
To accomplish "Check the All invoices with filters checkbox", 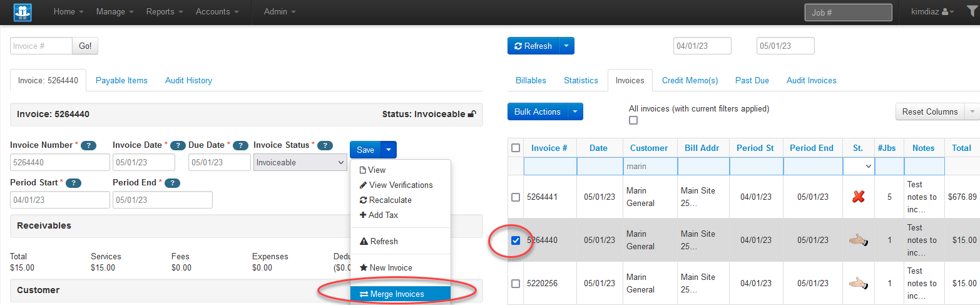I will tap(633, 120).
